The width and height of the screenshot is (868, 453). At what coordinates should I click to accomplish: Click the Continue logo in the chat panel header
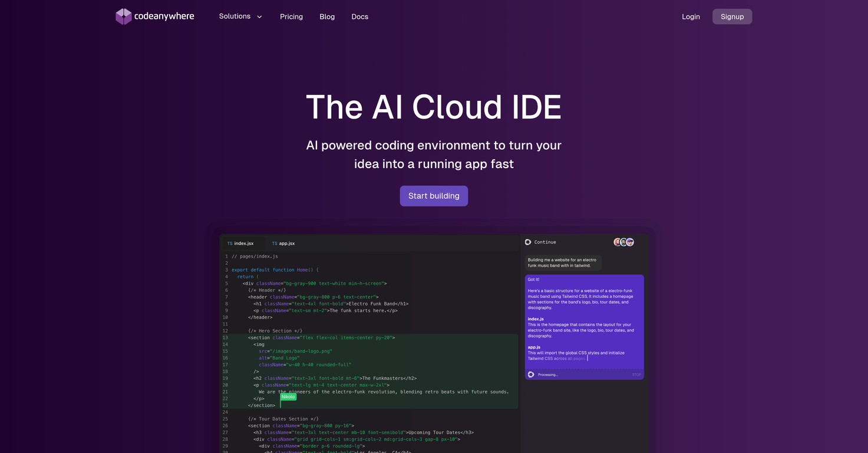coord(527,242)
